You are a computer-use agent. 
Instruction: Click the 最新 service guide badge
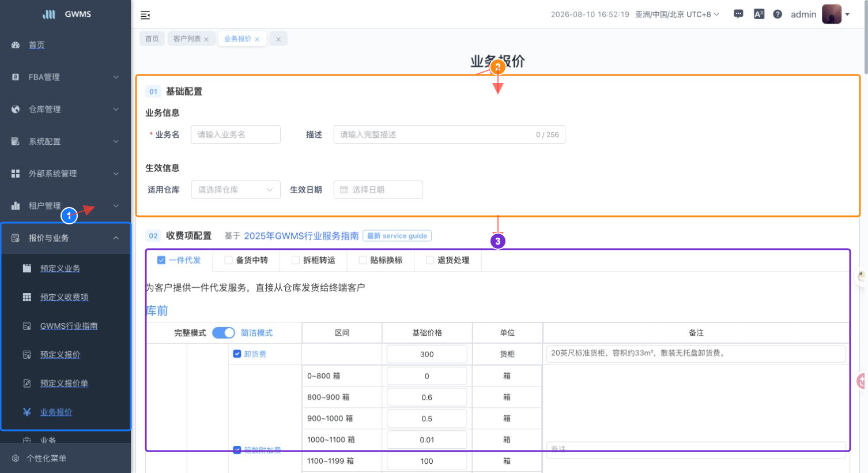(x=397, y=236)
